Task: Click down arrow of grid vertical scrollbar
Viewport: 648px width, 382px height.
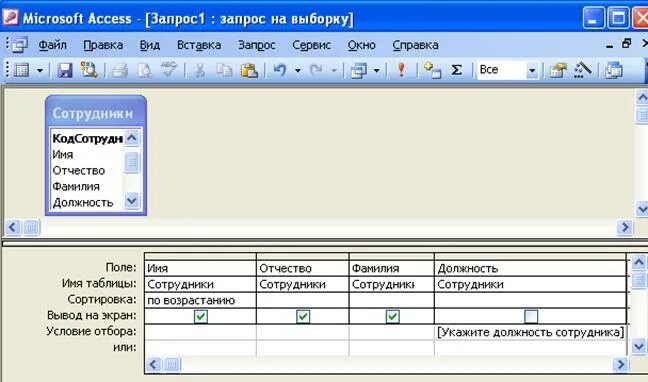Action: click(638, 346)
